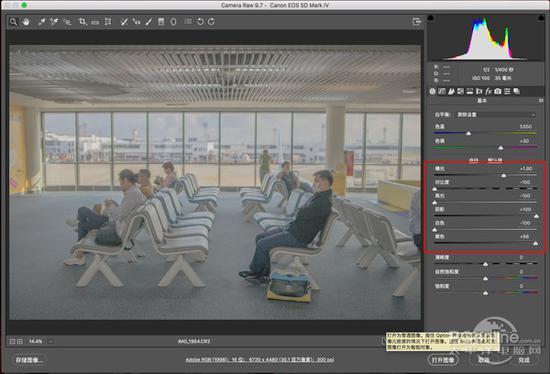Click the 对比度 contrast slider handle

pyautogui.click(x=435, y=189)
